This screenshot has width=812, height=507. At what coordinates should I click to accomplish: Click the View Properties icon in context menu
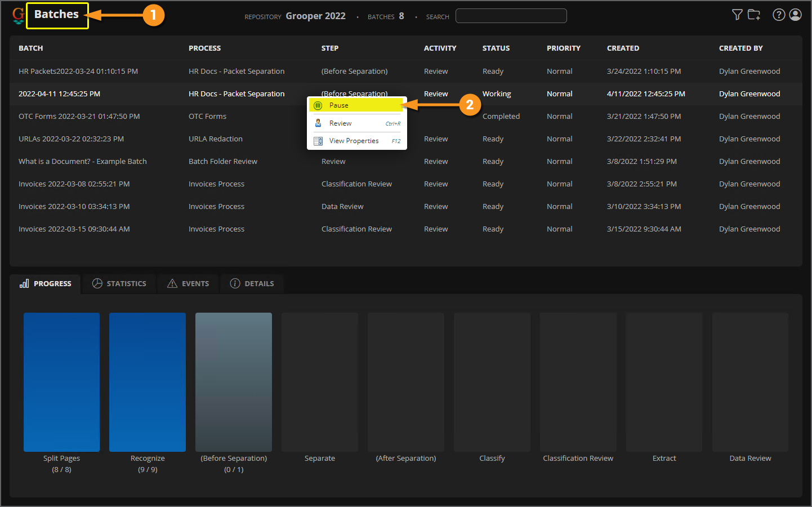coord(318,141)
